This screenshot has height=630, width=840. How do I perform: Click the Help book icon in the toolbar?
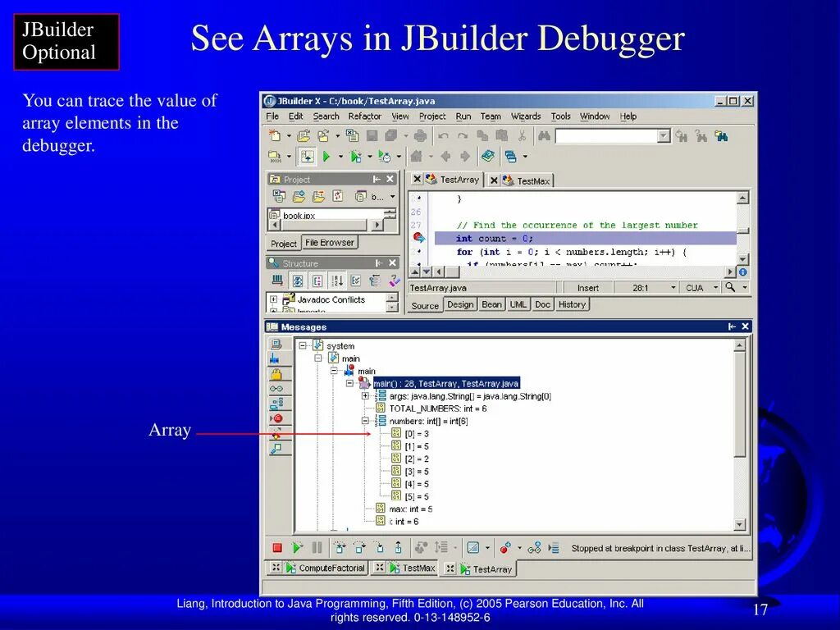point(487,157)
